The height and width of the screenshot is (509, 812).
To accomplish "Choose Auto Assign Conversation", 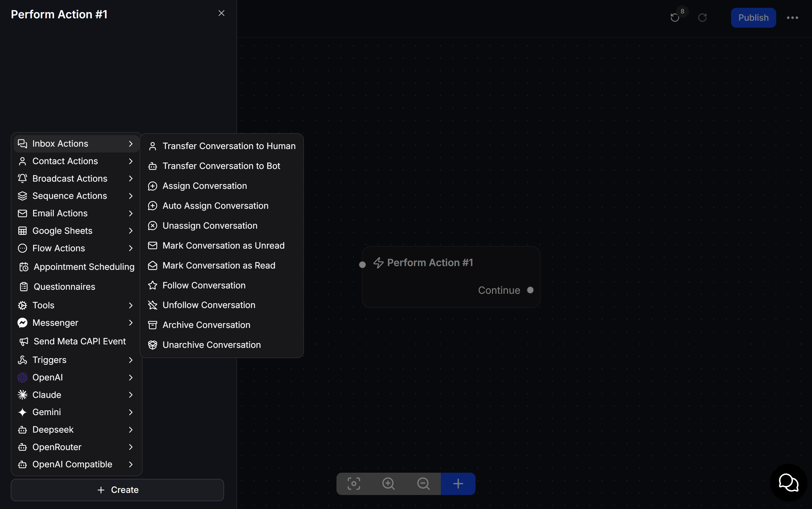I will click(222, 206).
